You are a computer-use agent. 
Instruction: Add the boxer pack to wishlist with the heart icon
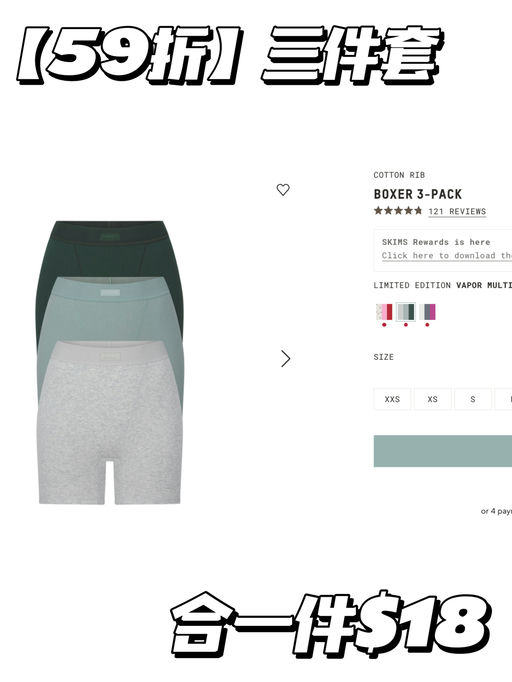point(283,190)
